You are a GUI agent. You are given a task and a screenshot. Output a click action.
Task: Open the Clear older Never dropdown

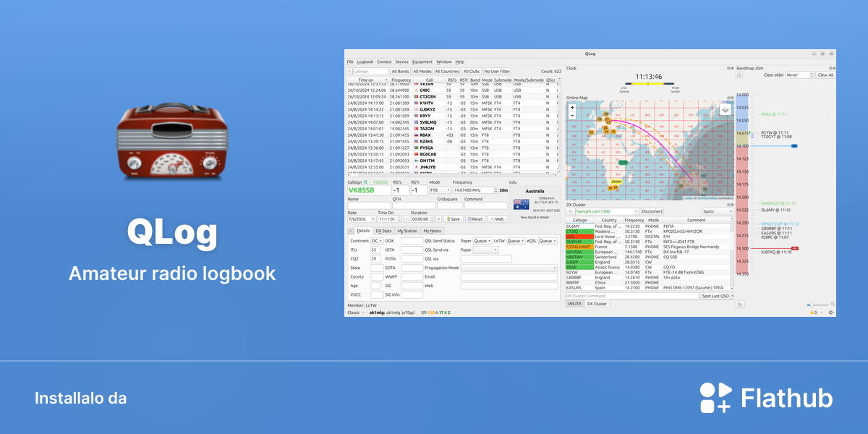click(x=799, y=75)
